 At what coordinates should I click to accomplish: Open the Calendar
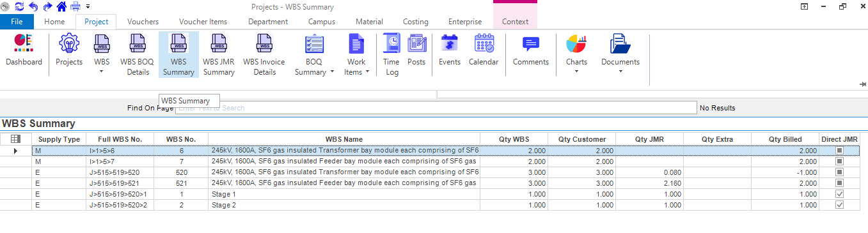[x=484, y=50]
